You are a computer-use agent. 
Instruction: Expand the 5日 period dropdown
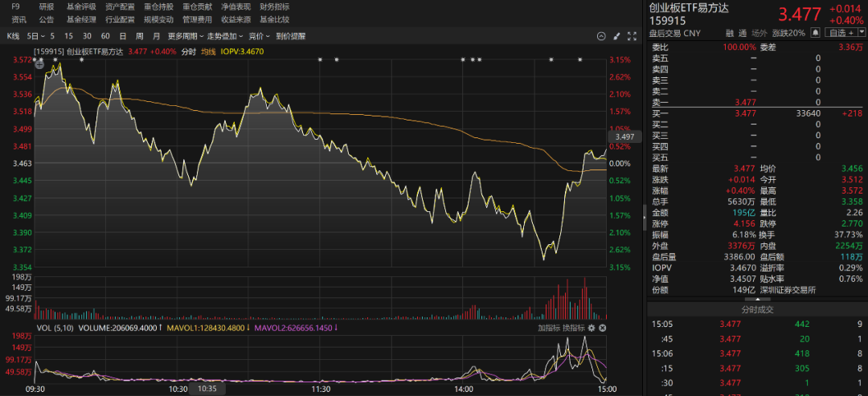[35, 36]
